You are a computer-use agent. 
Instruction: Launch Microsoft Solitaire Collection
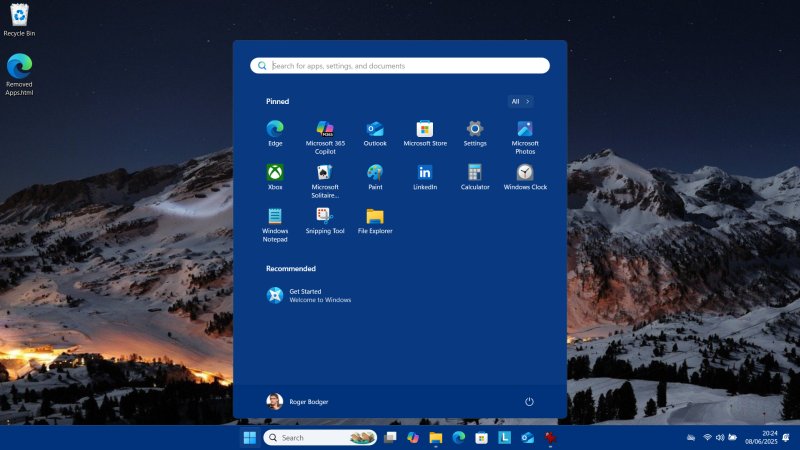pos(325,173)
